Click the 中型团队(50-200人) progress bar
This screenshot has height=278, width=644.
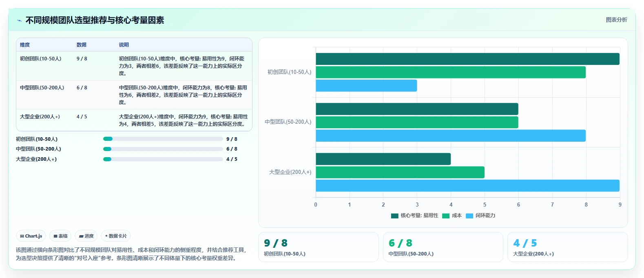click(163, 149)
